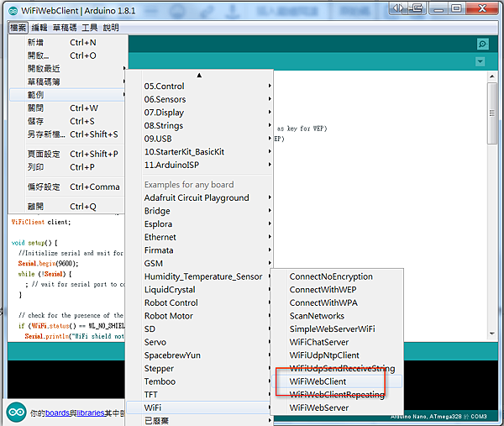Open 偏好設定 preferences entry
The height and width of the screenshot is (426, 504).
pyautogui.click(x=67, y=187)
